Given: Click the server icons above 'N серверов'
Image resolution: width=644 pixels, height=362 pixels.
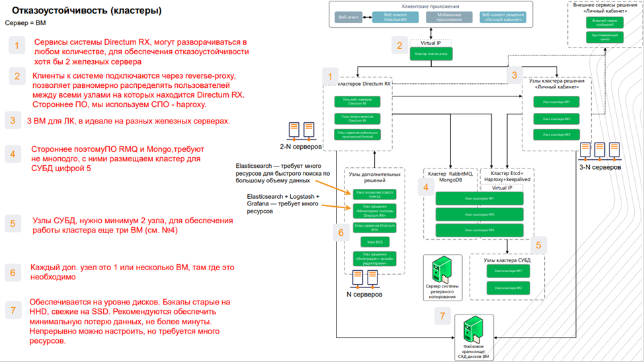Looking at the screenshot, I should pyautogui.click(x=365, y=279).
